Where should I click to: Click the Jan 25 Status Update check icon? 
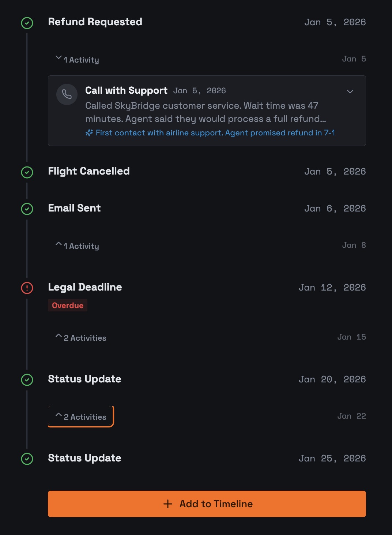tap(27, 459)
